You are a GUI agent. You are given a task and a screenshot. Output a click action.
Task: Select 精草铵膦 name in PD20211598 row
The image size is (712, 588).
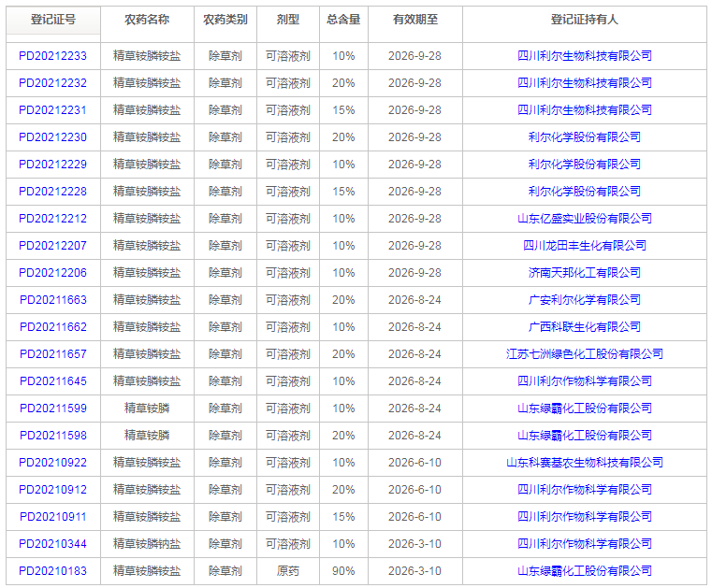[147, 436]
